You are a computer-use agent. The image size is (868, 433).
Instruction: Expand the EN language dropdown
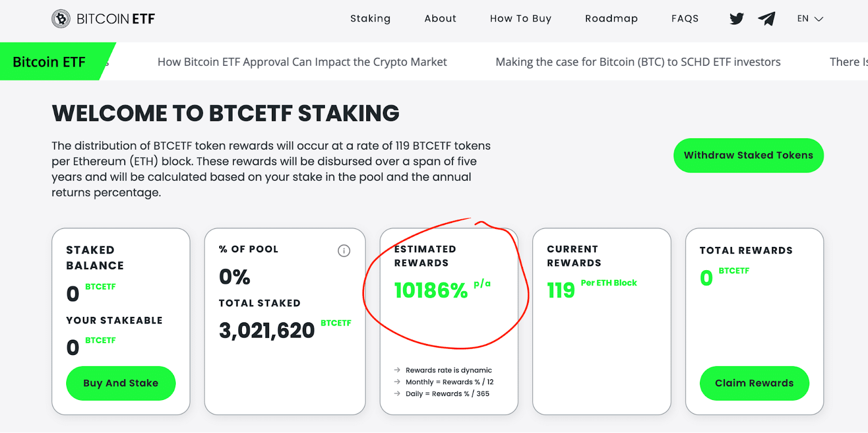click(x=810, y=19)
